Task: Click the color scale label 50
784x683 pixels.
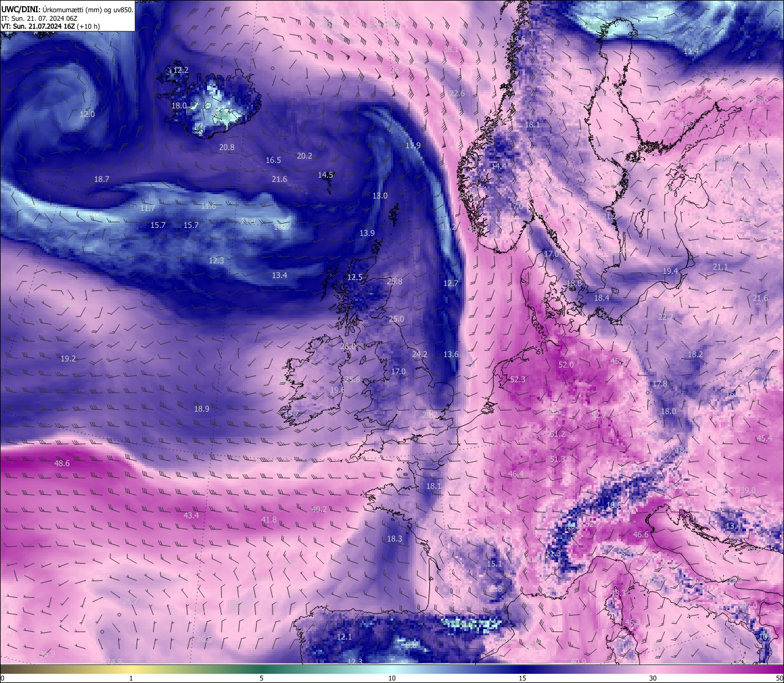Action: click(x=779, y=678)
